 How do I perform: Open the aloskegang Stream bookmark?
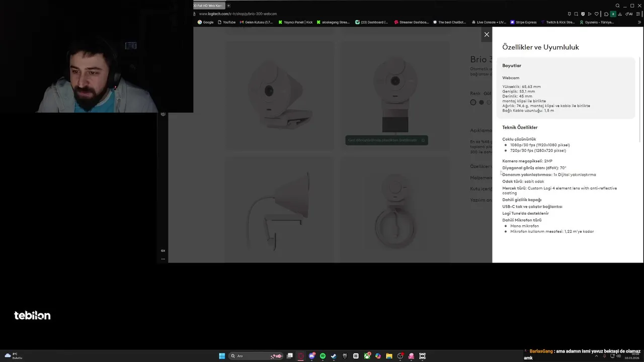[333, 22]
